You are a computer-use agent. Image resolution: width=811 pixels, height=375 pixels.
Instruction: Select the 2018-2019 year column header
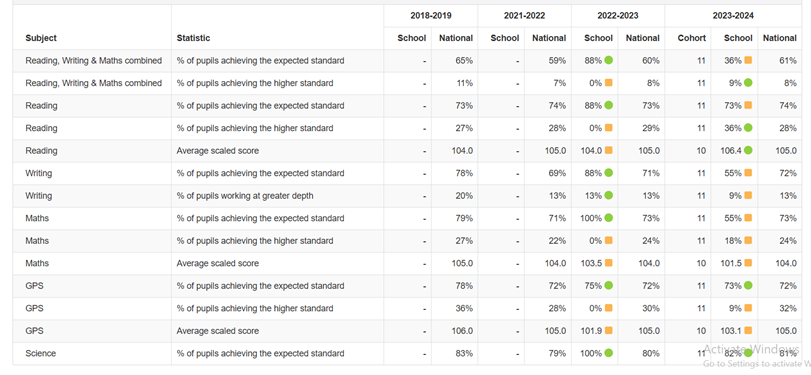click(x=431, y=16)
